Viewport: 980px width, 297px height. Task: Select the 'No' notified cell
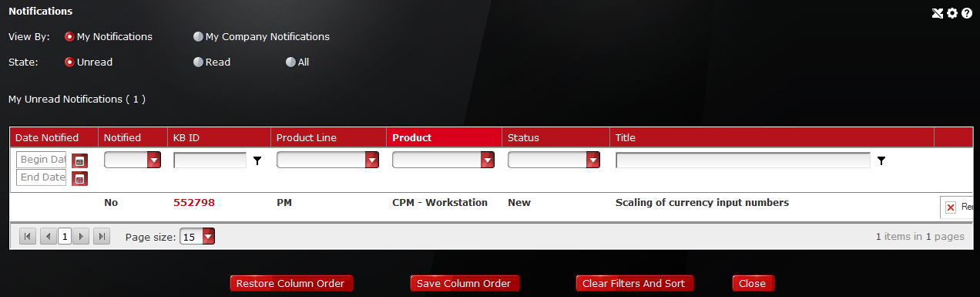pos(111,203)
